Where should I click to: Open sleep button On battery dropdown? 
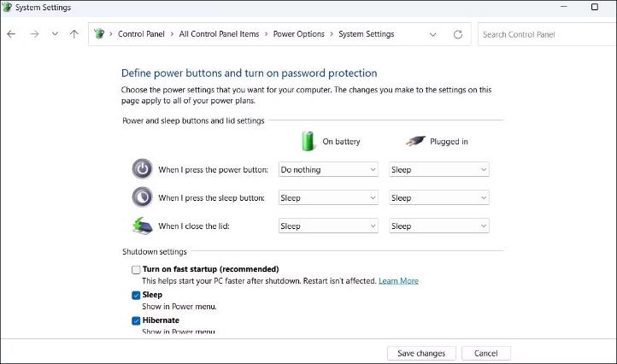[x=328, y=198]
